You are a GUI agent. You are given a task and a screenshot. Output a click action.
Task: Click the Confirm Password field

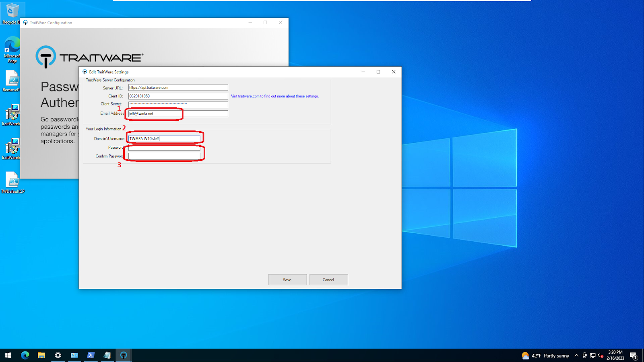pos(164,156)
